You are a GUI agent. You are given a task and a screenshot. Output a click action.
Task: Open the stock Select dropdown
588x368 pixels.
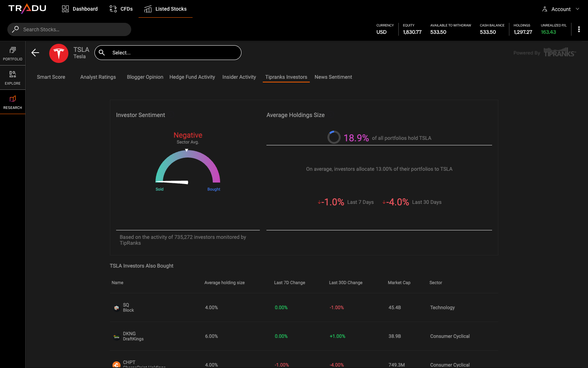(168, 53)
